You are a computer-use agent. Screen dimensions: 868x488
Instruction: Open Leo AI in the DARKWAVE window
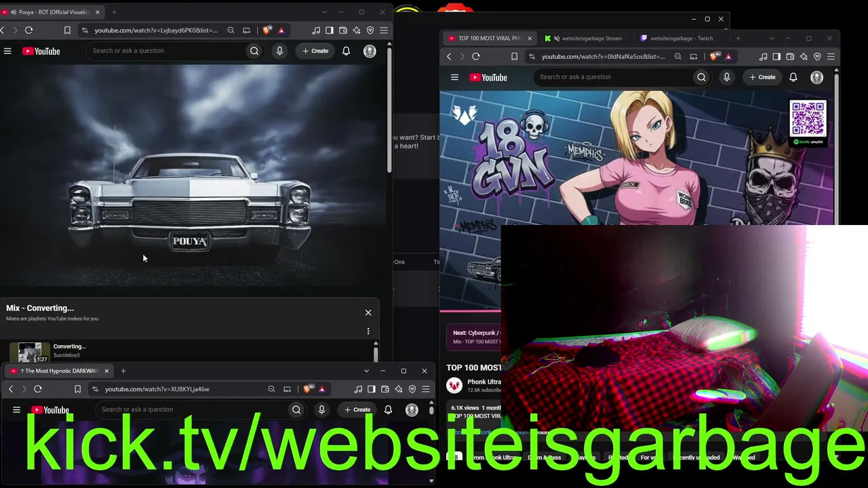(399, 389)
